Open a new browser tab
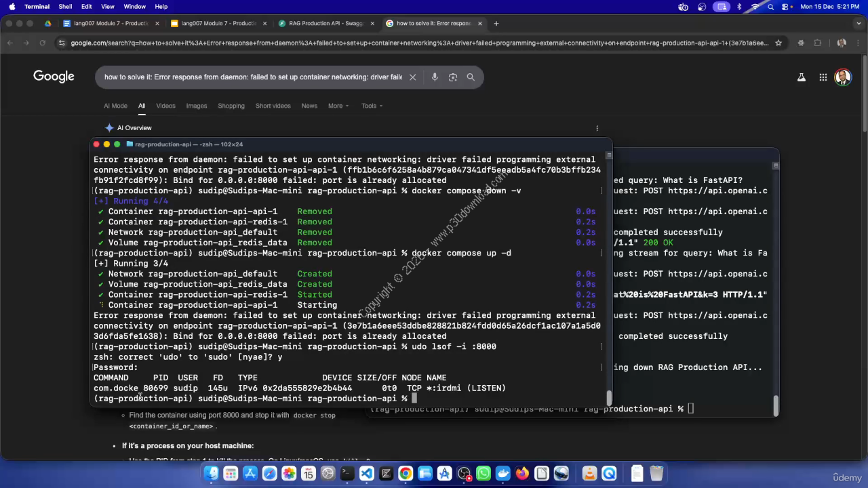This screenshot has width=868, height=488. pyautogui.click(x=496, y=23)
